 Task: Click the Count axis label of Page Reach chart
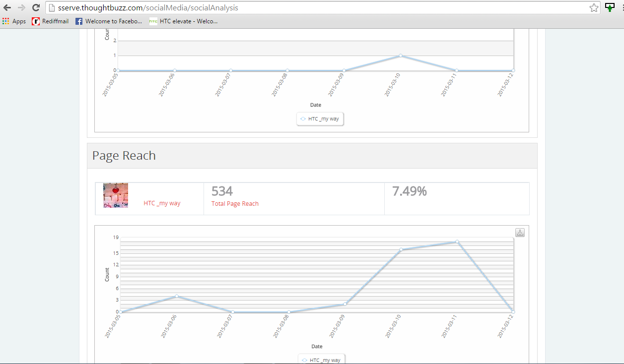point(107,275)
